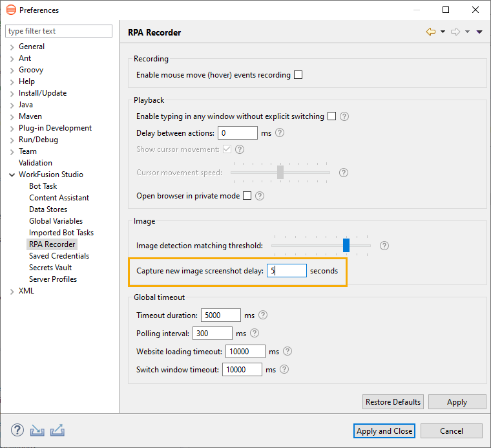Click help icon for Cursor movement speed

click(344, 173)
